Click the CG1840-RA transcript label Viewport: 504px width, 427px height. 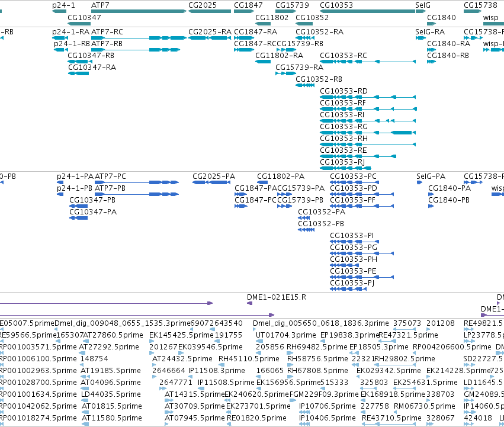point(448,44)
